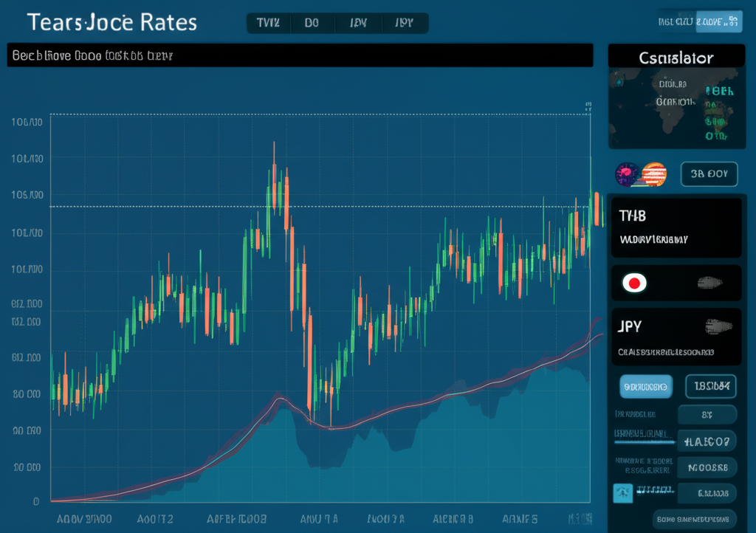
Task: Toggle the left dark segment of top-right switch
Action: pos(676,22)
